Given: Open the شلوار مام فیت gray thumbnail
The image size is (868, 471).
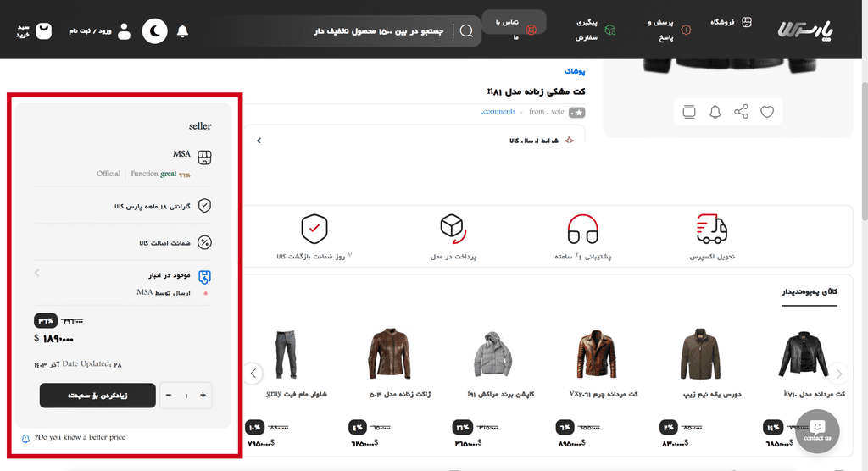Looking at the screenshot, I should pyautogui.click(x=286, y=355).
